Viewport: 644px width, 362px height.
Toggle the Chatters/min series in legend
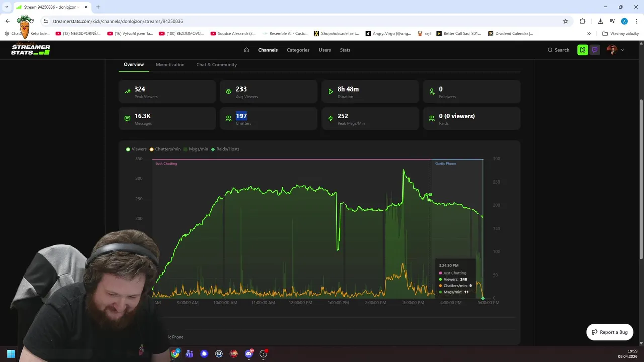click(165, 149)
